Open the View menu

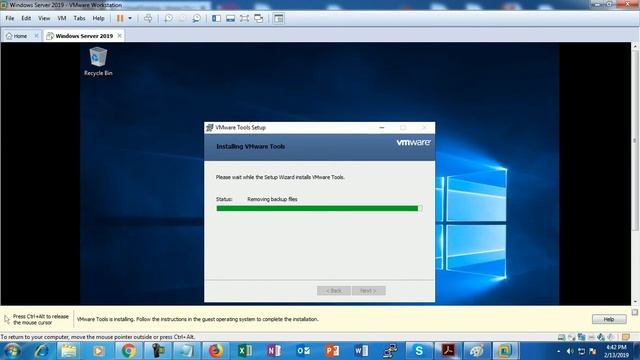[44, 18]
